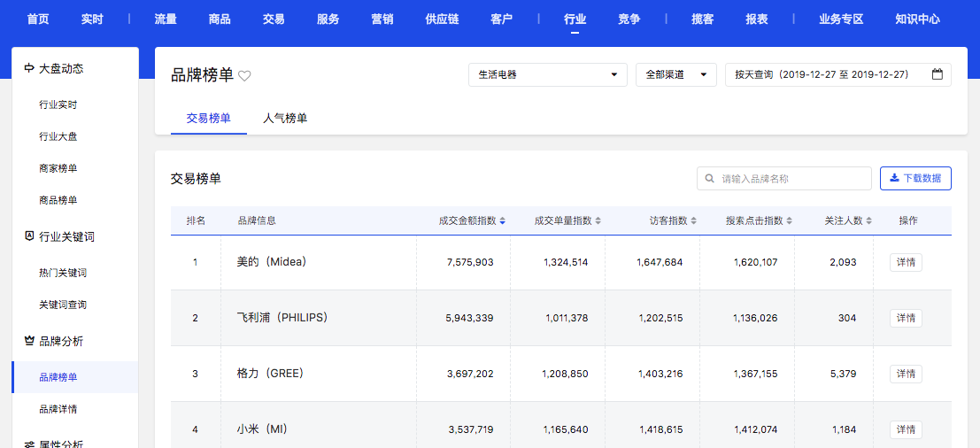This screenshot has width=980, height=448.
Task: Open 热门关键词 in the sidebar
Action: 63,273
